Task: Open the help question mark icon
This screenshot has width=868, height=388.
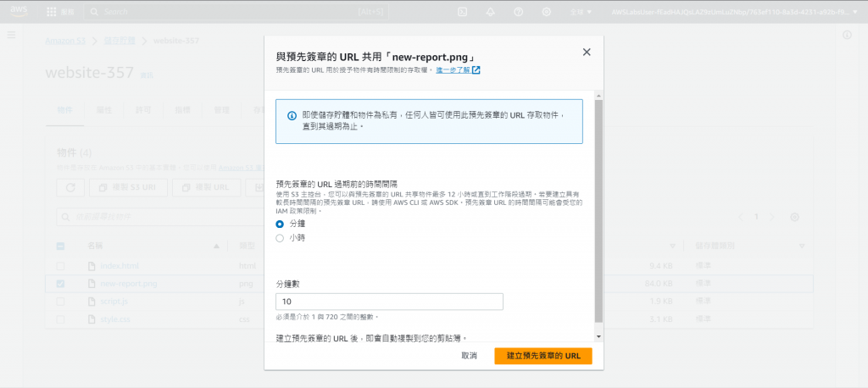Action: (519, 12)
